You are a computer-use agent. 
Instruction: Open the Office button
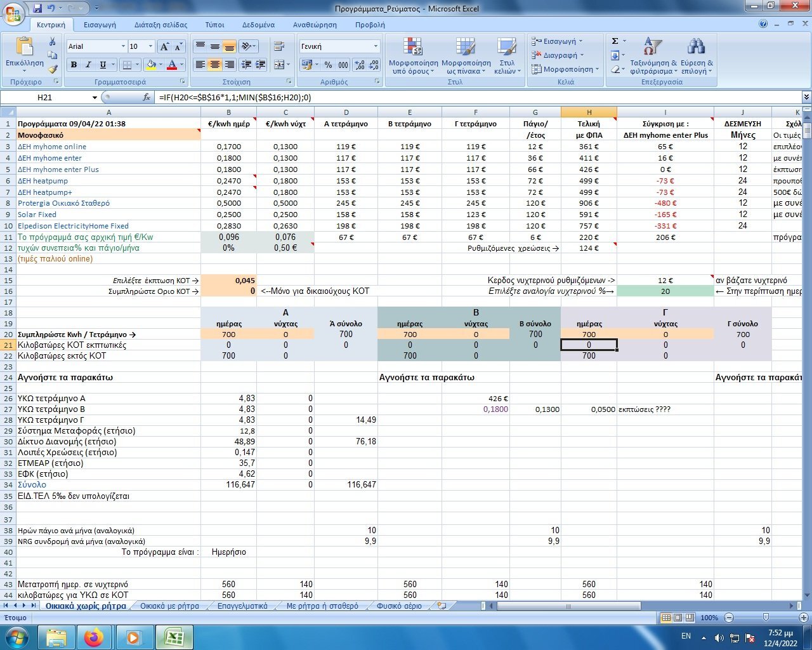14,14
